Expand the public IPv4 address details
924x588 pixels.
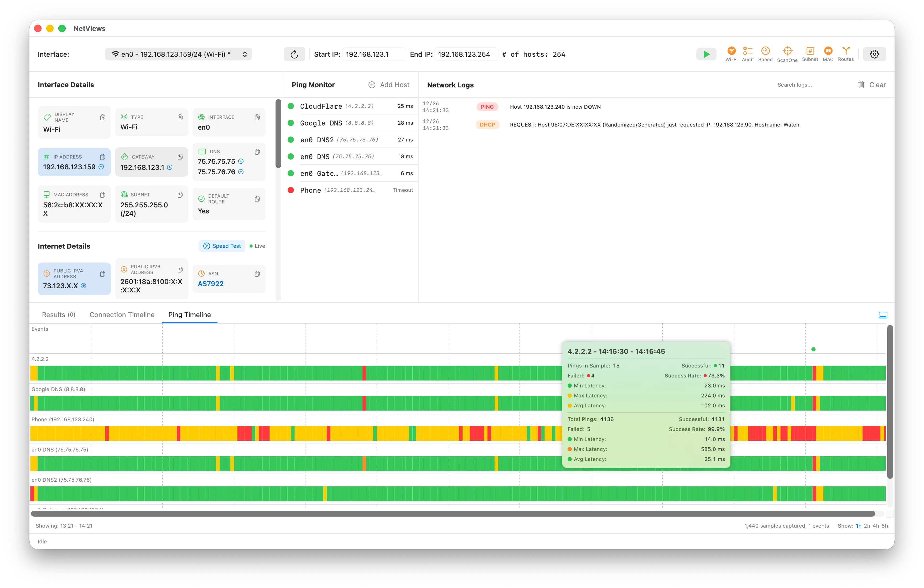point(84,286)
